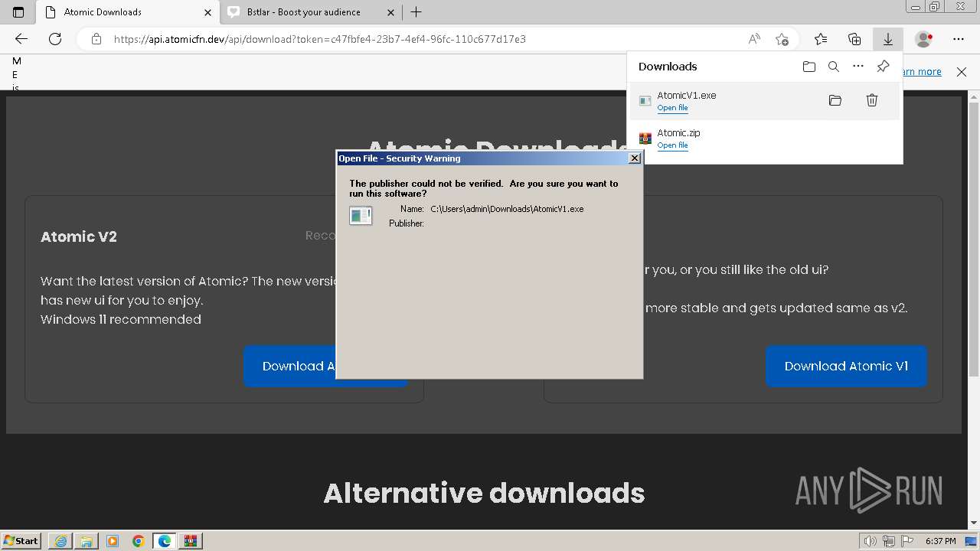Open a new browser tab
The image size is (980, 551).
coord(416,11)
